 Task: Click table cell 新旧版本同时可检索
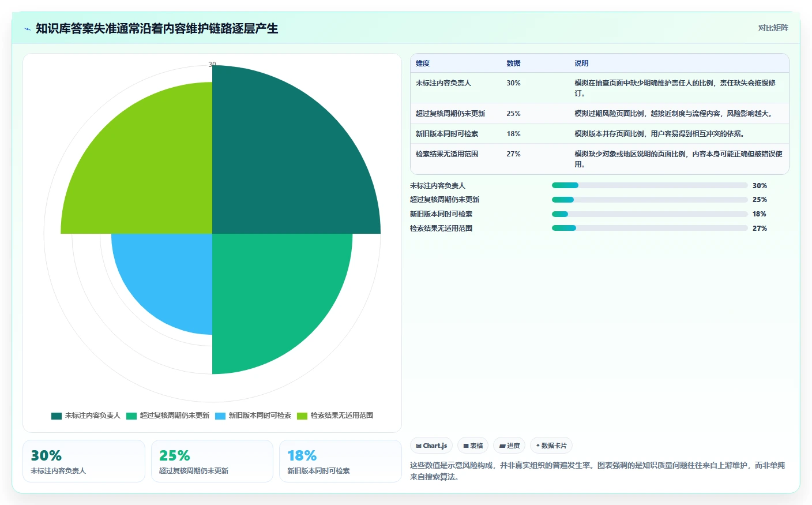pos(447,134)
